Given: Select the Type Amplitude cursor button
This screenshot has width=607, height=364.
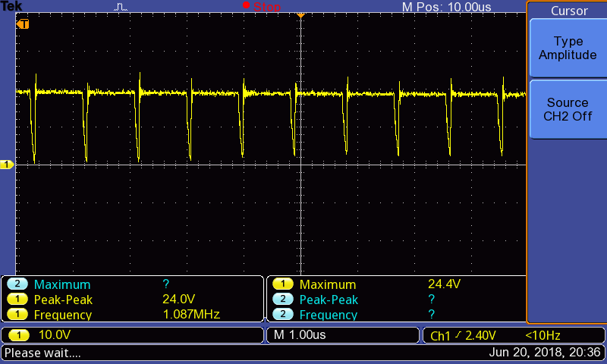Looking at the screenshot, I should (568, 48).
